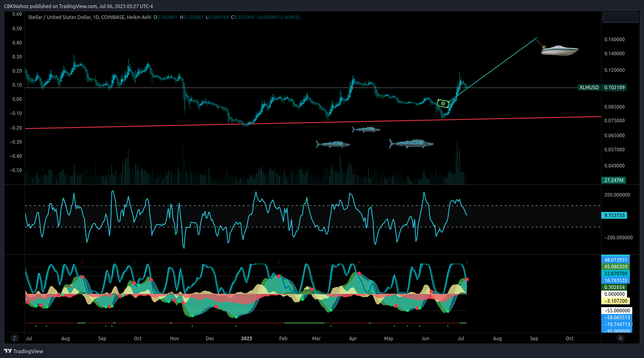Click the 2023 label on the time axis
Image resolution: width=644 pixels, height=358 pixels.
pos(246,339)
